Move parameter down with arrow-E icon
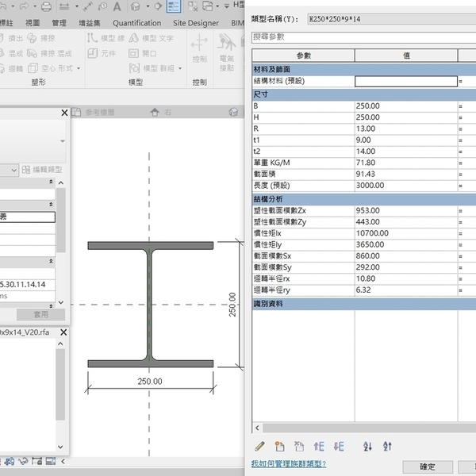The image size is (476, 476). (x=339, y=447)
